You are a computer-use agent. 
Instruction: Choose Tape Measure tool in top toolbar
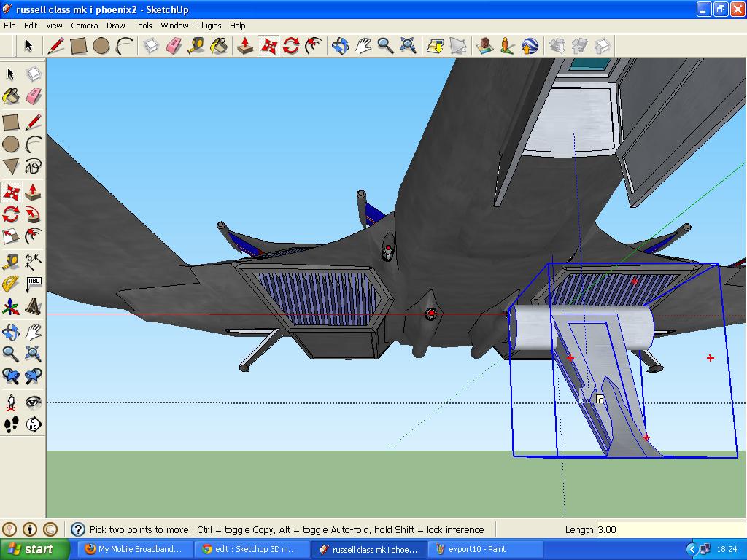pos(196,46)
